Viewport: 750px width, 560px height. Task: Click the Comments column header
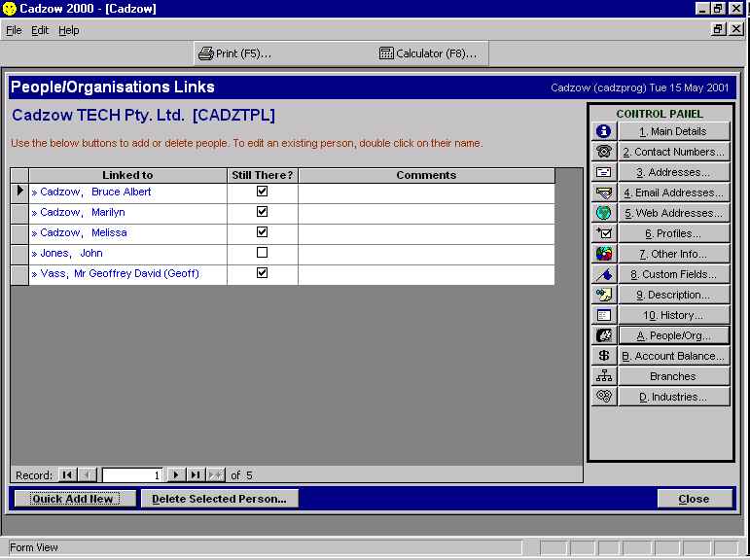pos(426,175)
